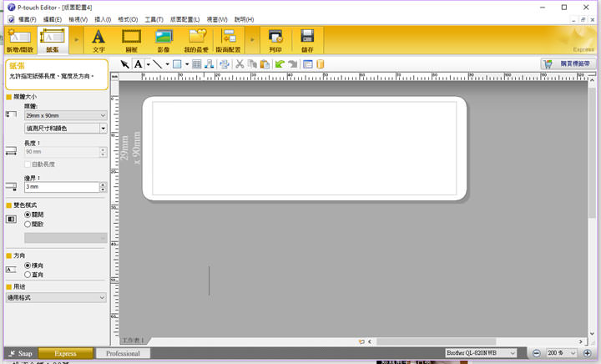The image size is (601, 364).
Task: Click the scissors Cut icon
Action: (240, 64)
